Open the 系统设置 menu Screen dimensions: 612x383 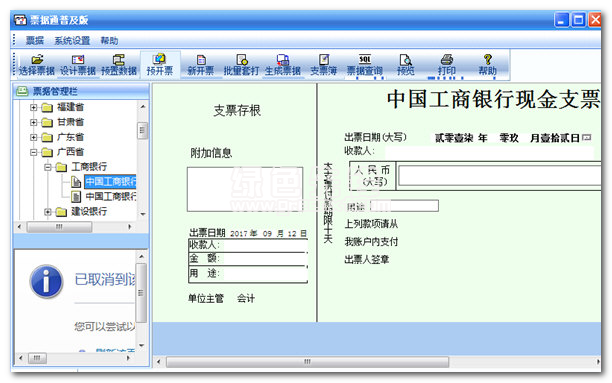[x=72, y=41]
